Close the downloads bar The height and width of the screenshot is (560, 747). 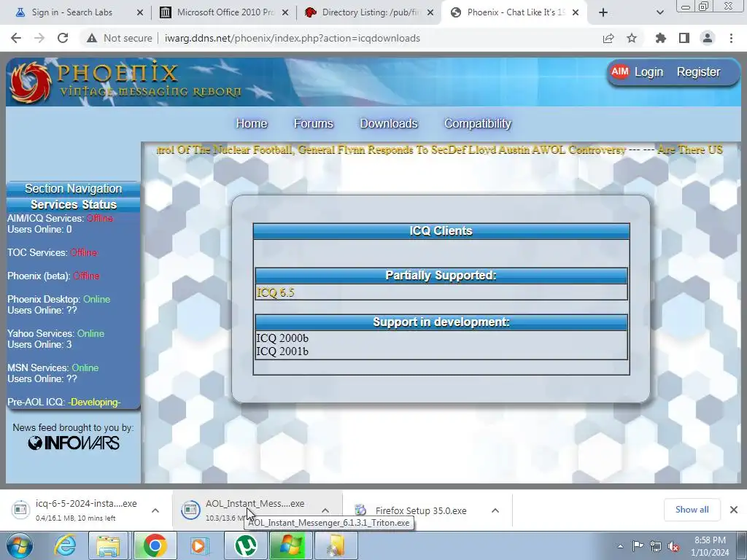(x=734, y=510)
